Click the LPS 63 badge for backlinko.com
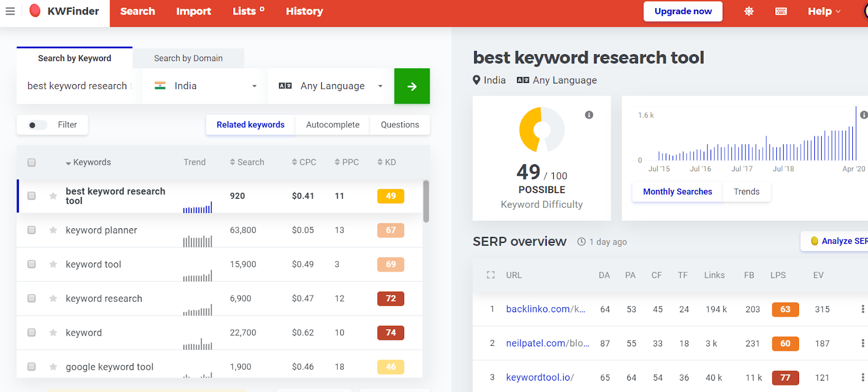The height and width of the screenshot is (392, 868). pos(785,309)
